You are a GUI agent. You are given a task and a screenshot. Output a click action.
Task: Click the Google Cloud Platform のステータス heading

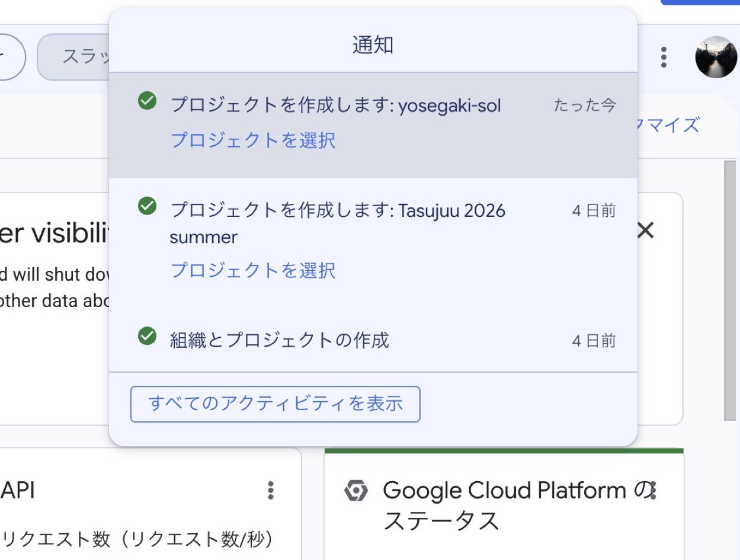(x=517, y=505)
